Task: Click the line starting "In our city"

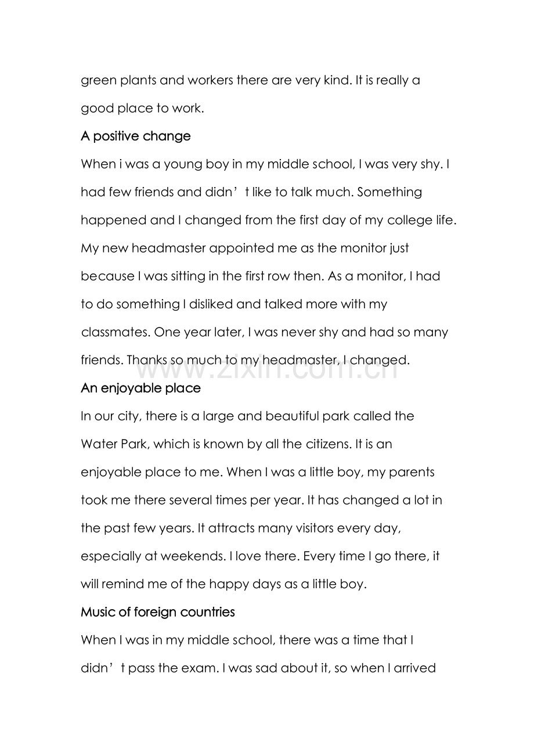Action: (247, 416)
